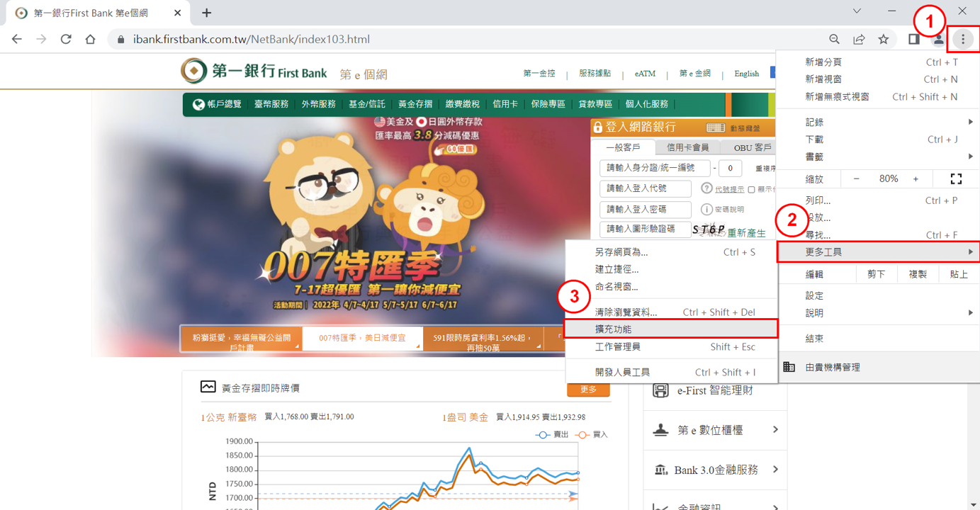Click the tab search chevron in title bar
Image resolution: width=980 pixels, height=510 pixels.
pos(857,11)
